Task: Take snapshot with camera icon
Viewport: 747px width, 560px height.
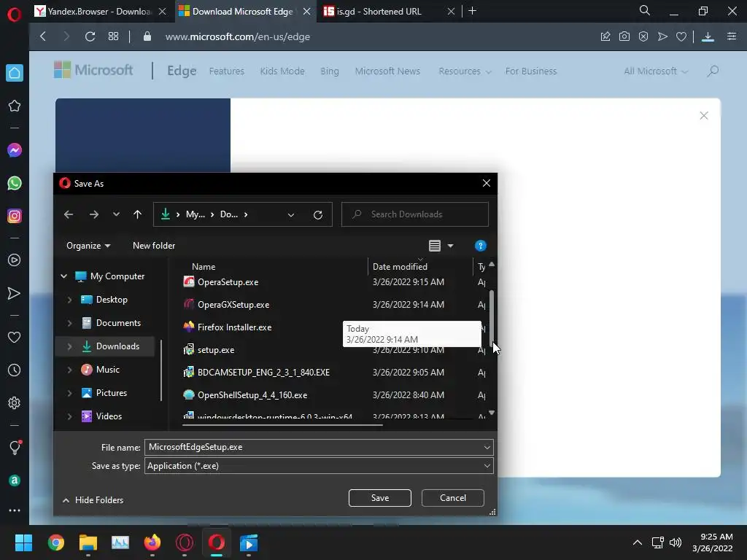Action: [x=624, y=36]
